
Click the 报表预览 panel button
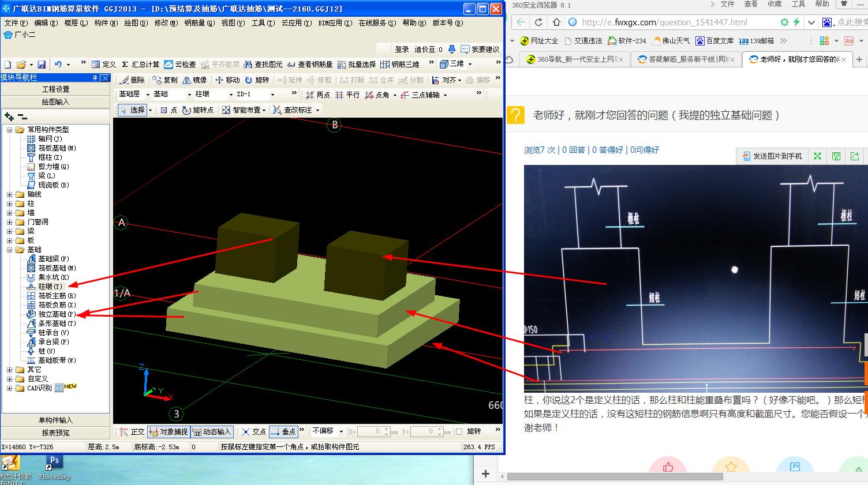[x=55, y=433]
